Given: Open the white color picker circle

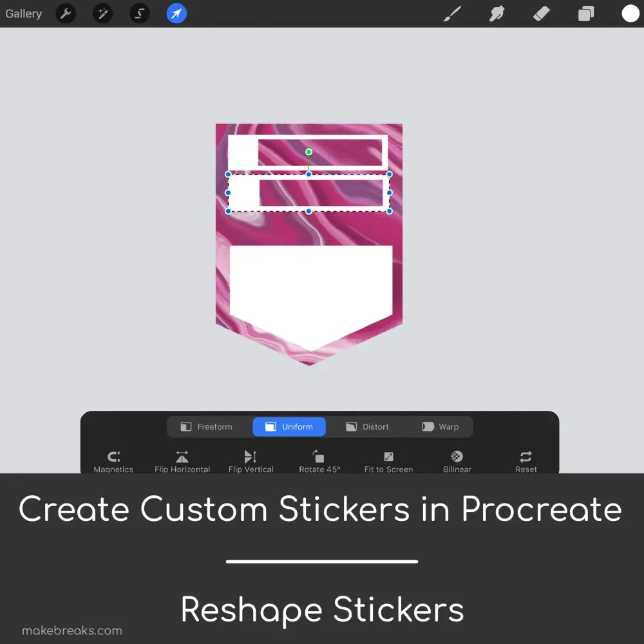Looking at the screenshot, I should [x=630, y=14].
